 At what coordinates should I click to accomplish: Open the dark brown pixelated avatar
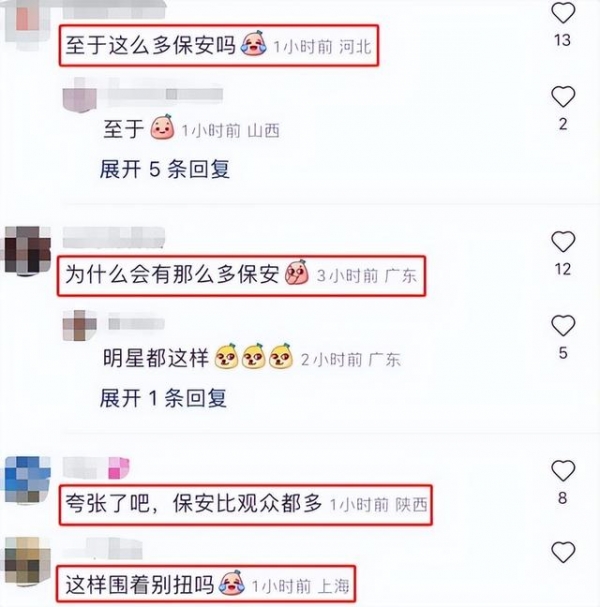(x=28, y=250)
